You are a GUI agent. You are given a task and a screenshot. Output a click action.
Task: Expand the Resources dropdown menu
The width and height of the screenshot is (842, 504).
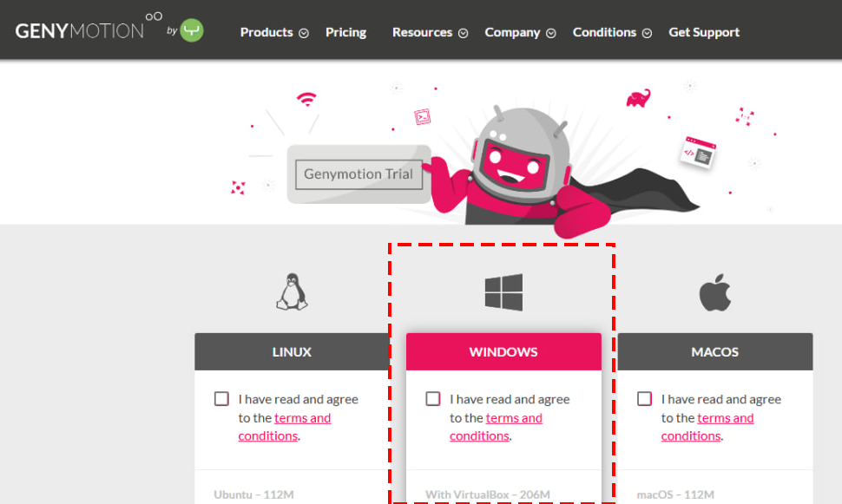[429, 32]
